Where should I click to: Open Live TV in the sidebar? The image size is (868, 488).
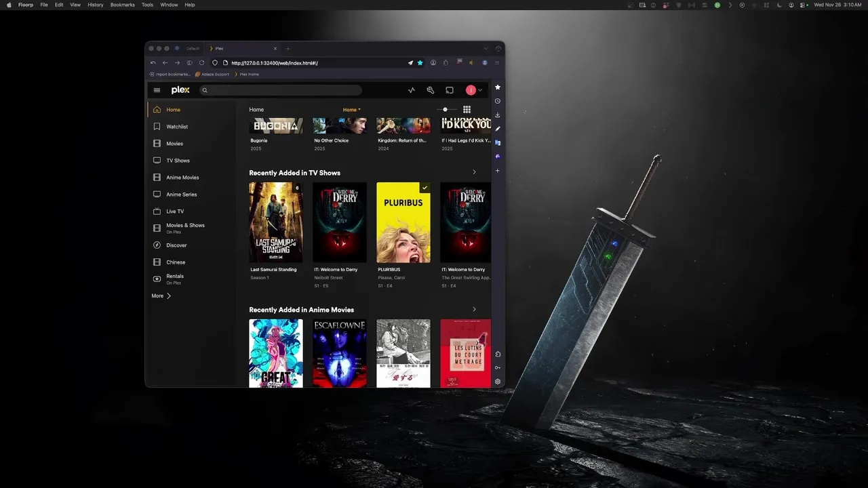pyautogui.click(x=191, y=211)
